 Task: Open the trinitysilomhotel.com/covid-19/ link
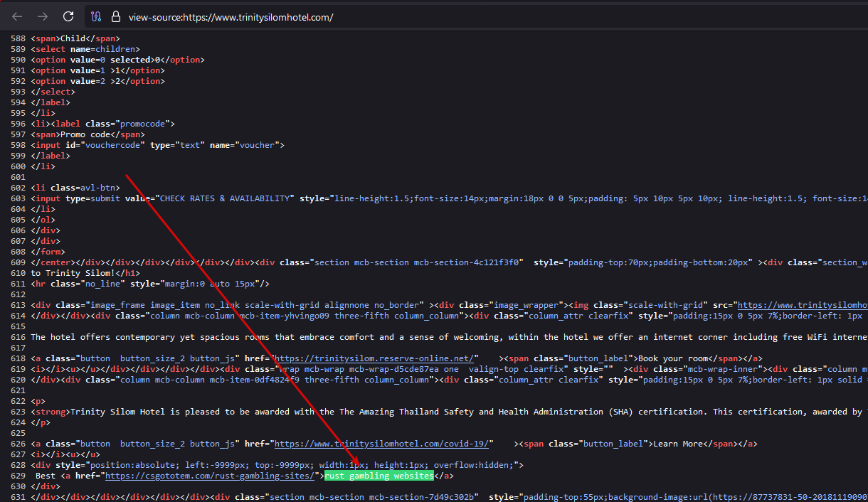[x=382, y=444]
